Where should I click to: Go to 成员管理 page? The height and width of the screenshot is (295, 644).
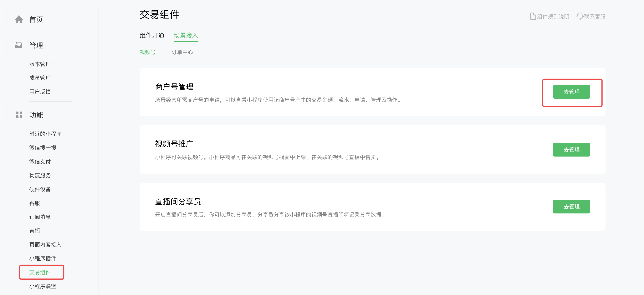40,78
